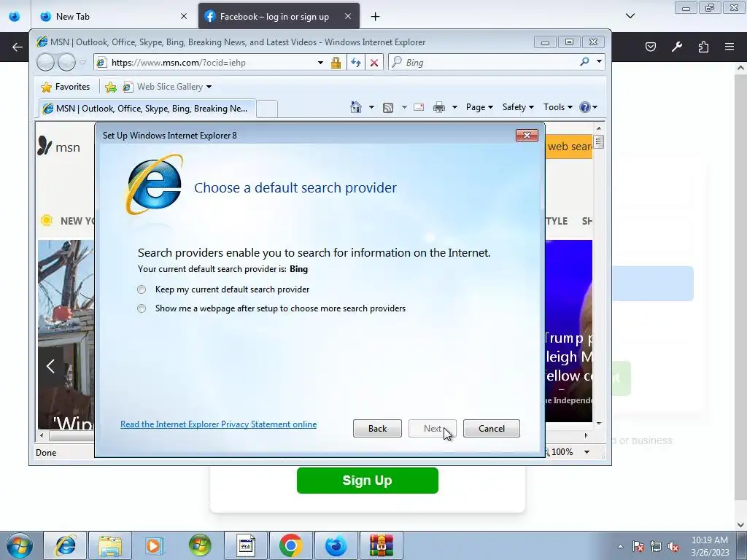Click the IE vertical scrollbar down arrow

click(599, 423)
